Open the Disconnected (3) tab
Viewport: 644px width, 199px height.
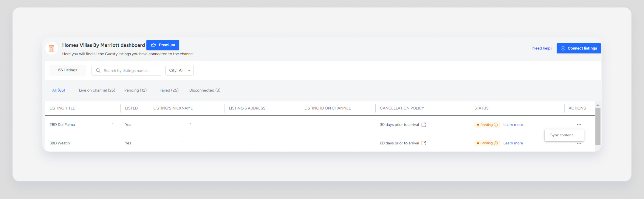click(x=205, y=90)
